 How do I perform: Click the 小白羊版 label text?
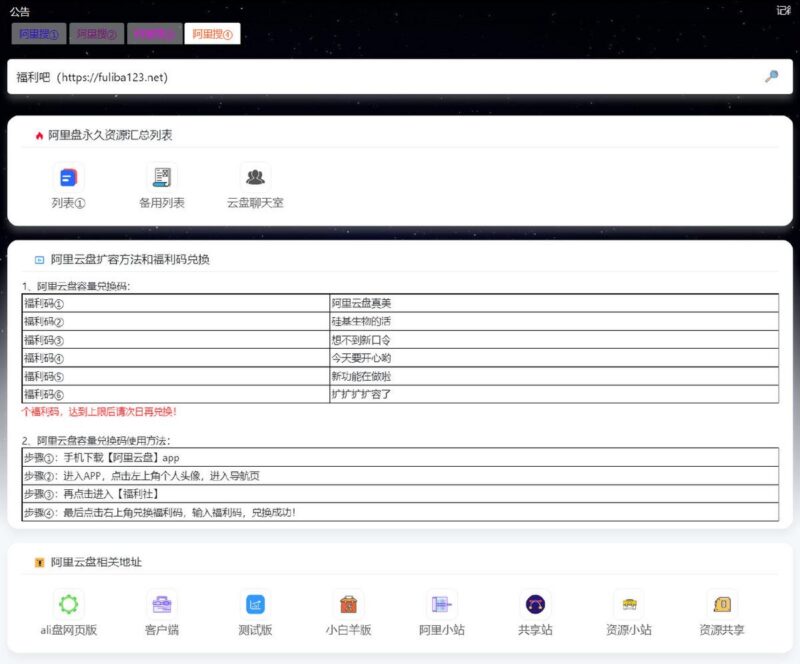[x=348, y=630]
